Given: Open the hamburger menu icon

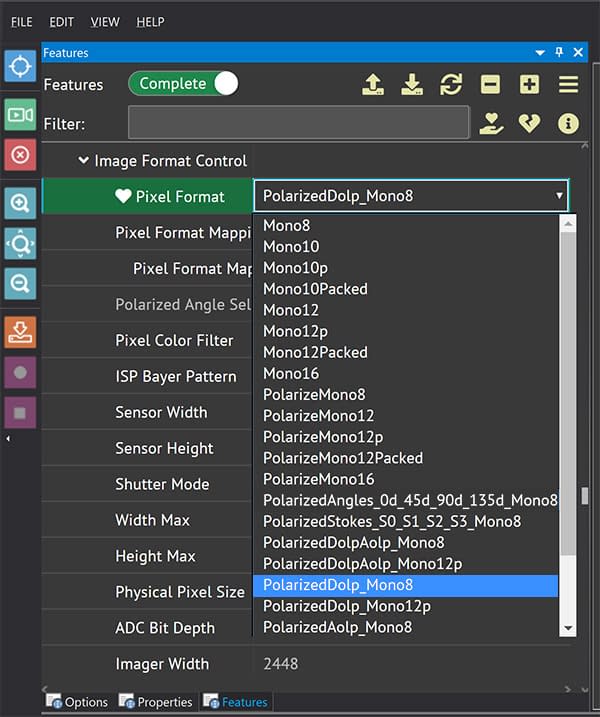Looking at the screenshot, I should [568, 85].
